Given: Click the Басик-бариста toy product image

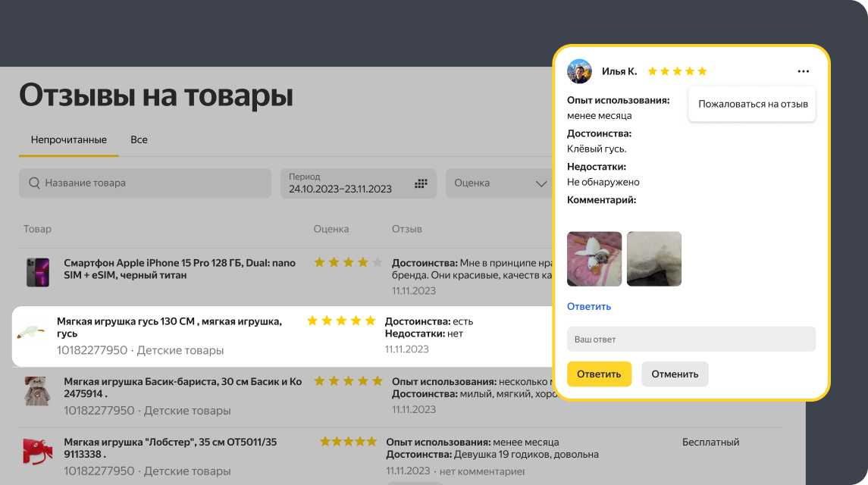Looking at the screenshot, I should [38, 391].
